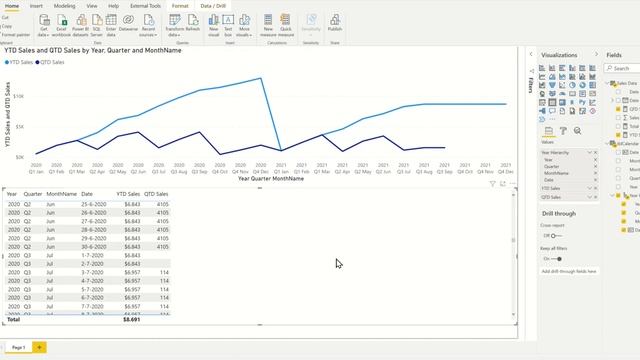Focus the Fields Search box
The width and height of the screenshot is (640, 360).
(x=622, y=68)
